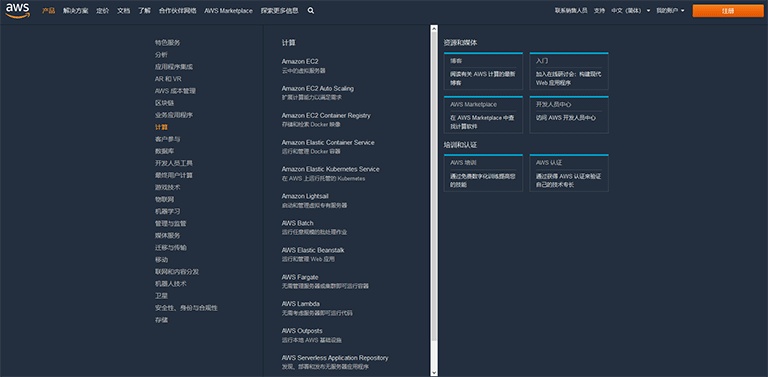Select 最终用户计算 category
The width and height of the screenshot is (768, 377).
[174, 175]
